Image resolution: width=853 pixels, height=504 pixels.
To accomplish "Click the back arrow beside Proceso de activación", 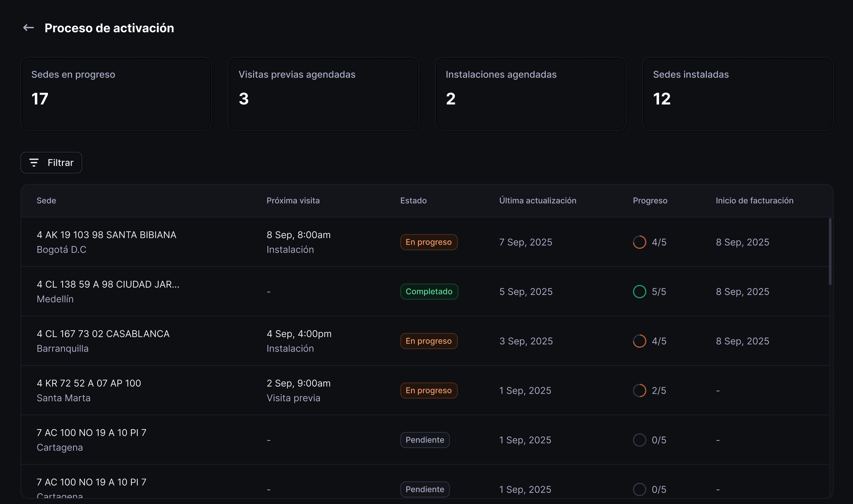I will (x=29, y=28).
